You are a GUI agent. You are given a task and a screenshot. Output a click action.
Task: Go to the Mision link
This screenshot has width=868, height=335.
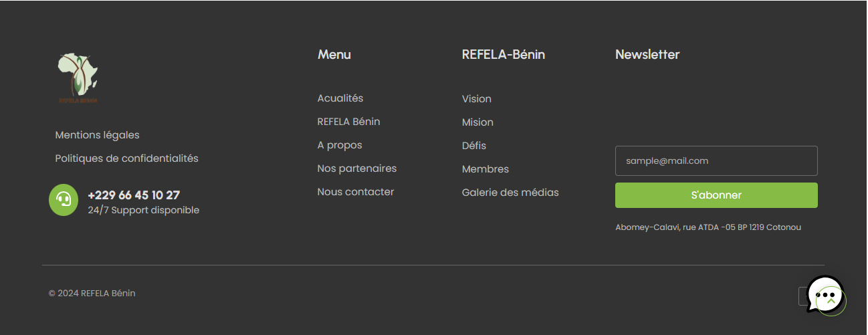[x=477, y=122]
